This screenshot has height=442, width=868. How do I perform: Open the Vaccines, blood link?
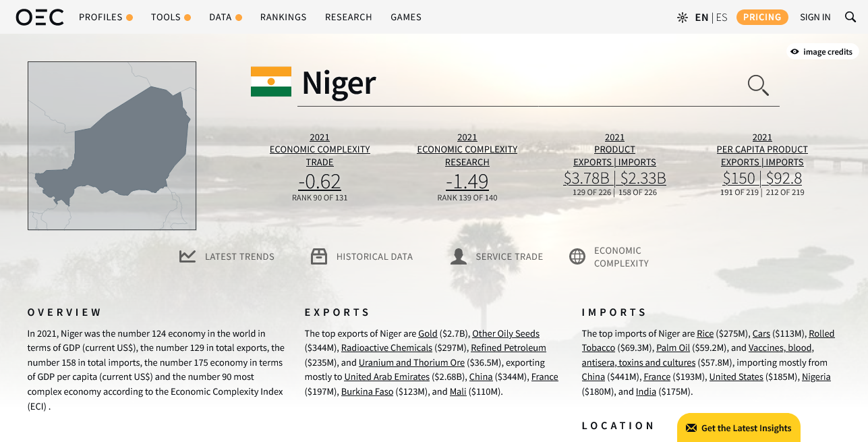781,348
